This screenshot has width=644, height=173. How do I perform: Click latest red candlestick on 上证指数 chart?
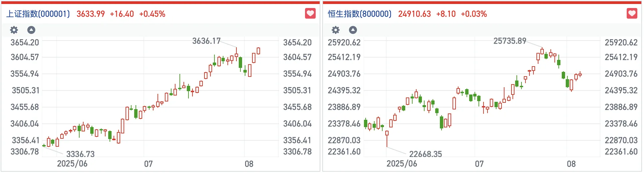pos(258,51)
